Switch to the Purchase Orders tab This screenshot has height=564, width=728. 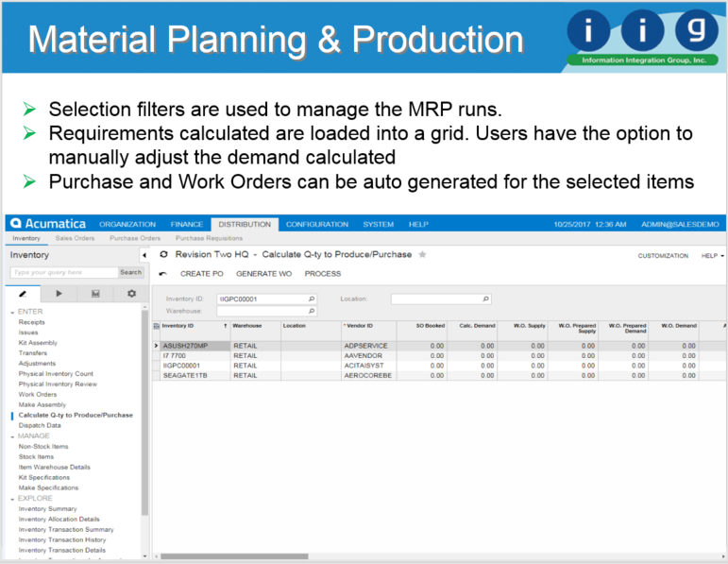click(x=135, y=238)
